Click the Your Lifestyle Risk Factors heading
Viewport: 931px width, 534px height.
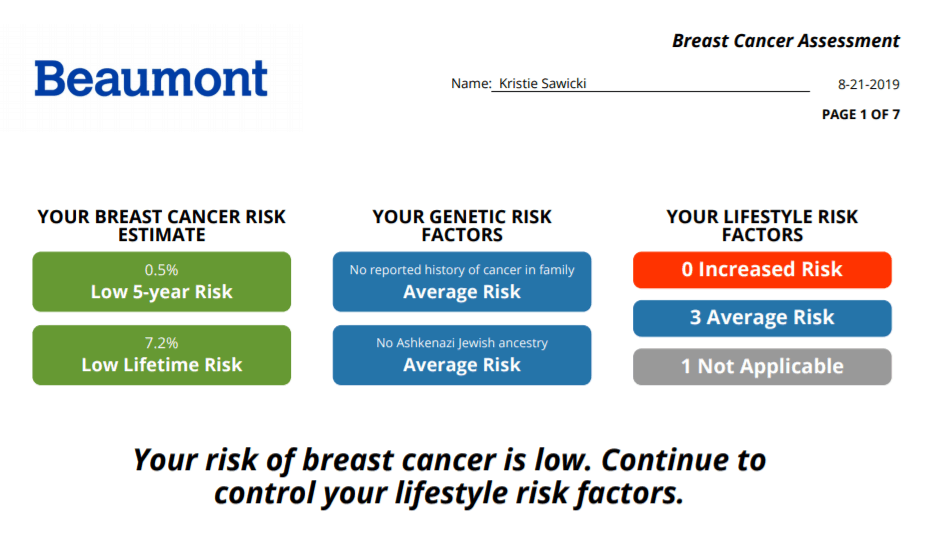point(762,226)
